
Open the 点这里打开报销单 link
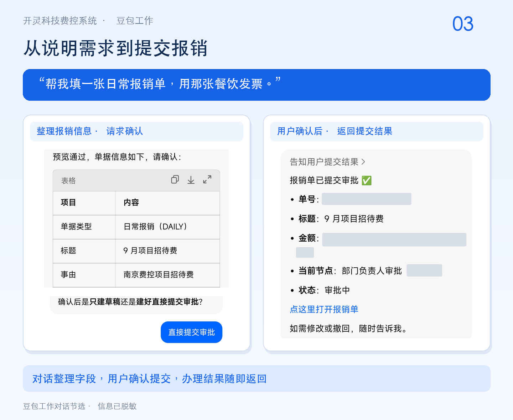point(324,309)
